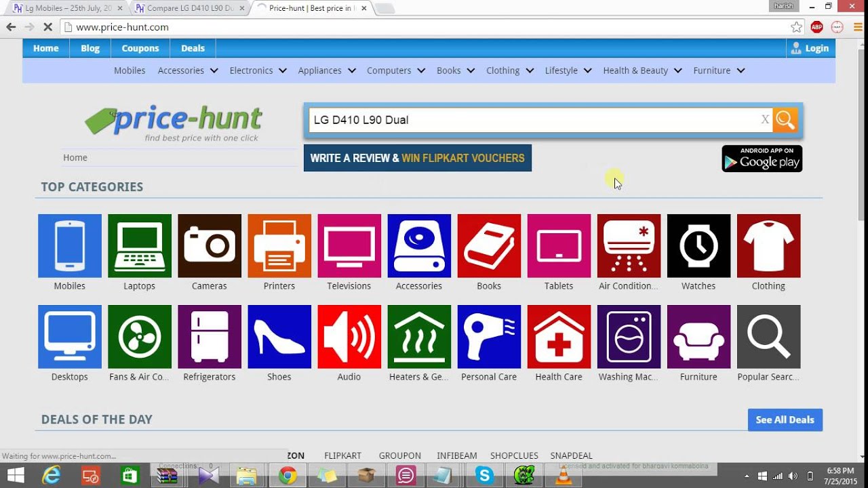Image resolution: width=868 pixels, height=488 pixels.
Task: Open the Washing Machines tile
Action: (x=629, y=337)
